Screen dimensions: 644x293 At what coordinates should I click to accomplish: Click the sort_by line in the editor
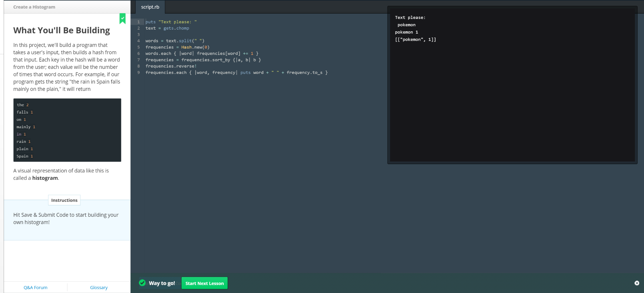(203, 60)
